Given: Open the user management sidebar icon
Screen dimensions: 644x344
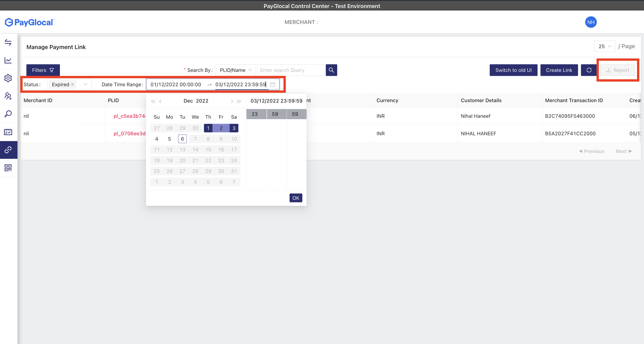Looking at the screenshot, I should click(8, 96).
